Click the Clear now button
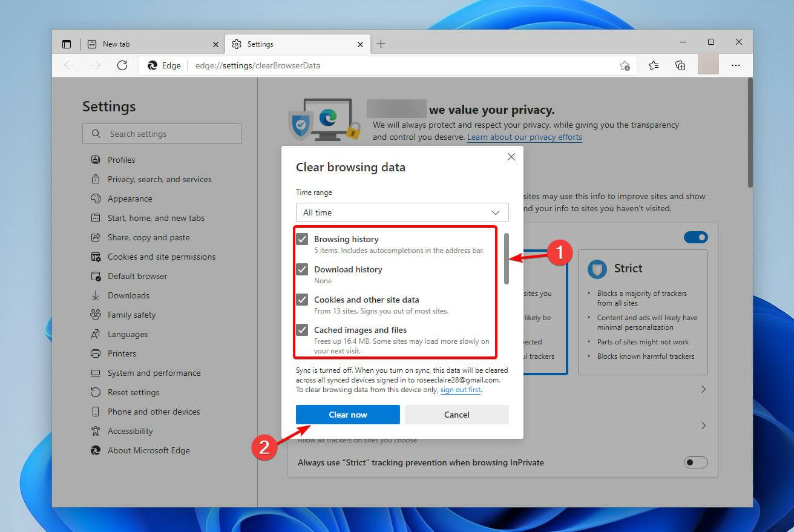The height and width of the screenshot is (532, 794). (348, 415)
